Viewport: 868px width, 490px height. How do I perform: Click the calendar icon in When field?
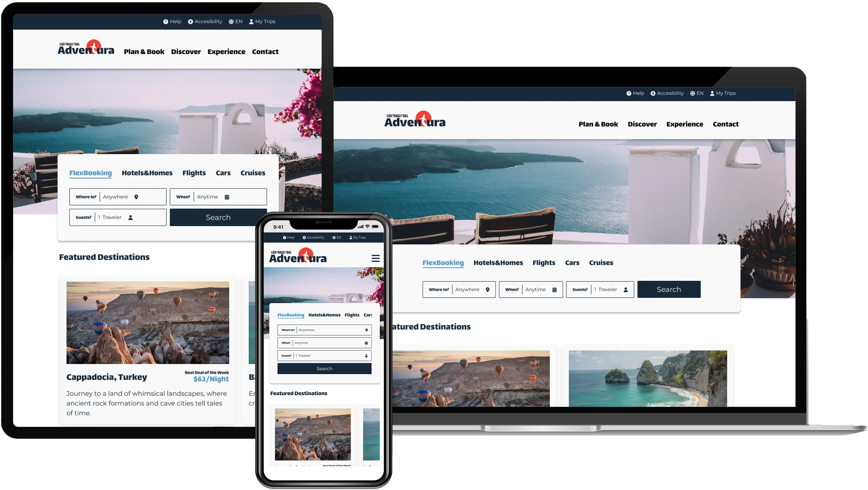coord(554,289)
